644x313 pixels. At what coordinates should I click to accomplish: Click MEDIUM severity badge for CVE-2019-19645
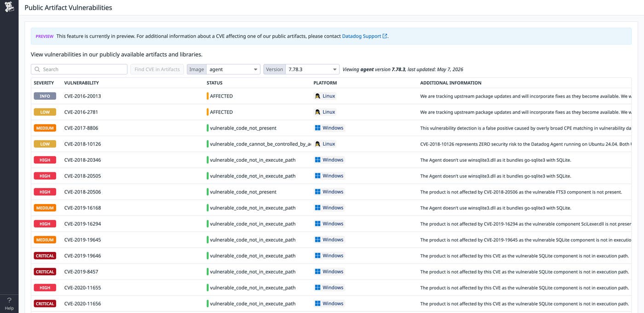45,240
